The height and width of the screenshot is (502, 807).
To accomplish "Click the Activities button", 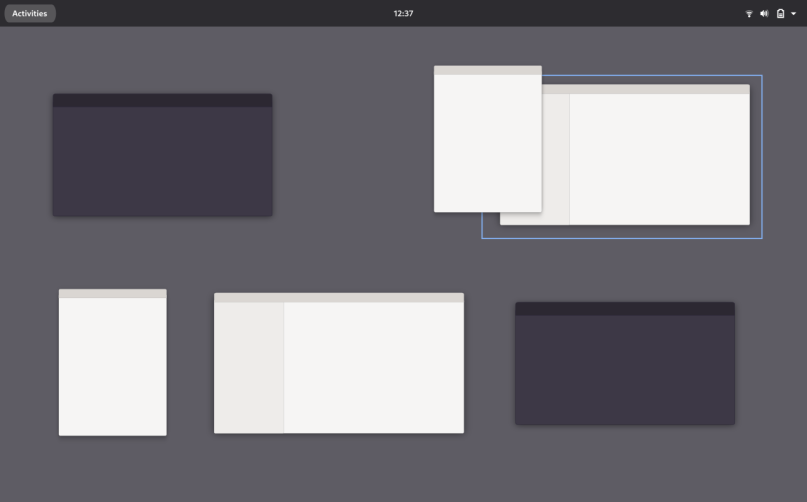I will click(30, 14).
